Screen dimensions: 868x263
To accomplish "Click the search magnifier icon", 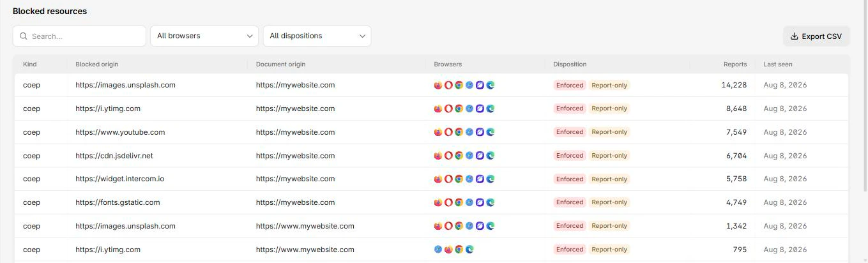I will tap(24, 36).
